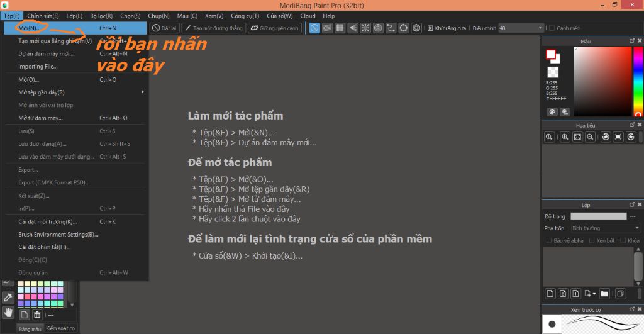Toggle the Xén bớt checkbox
644x334 pixels.
(x=592, y=240)
